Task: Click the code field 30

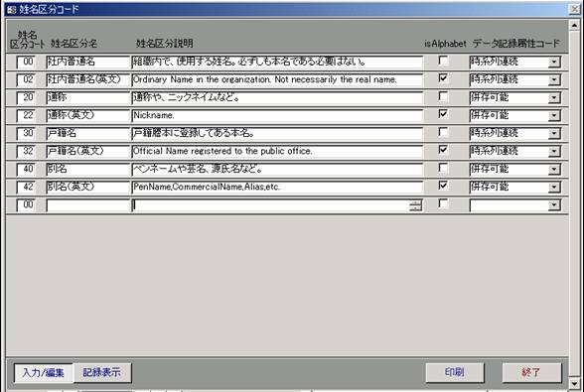Action: pyautogui.click(x=26, y=133)
